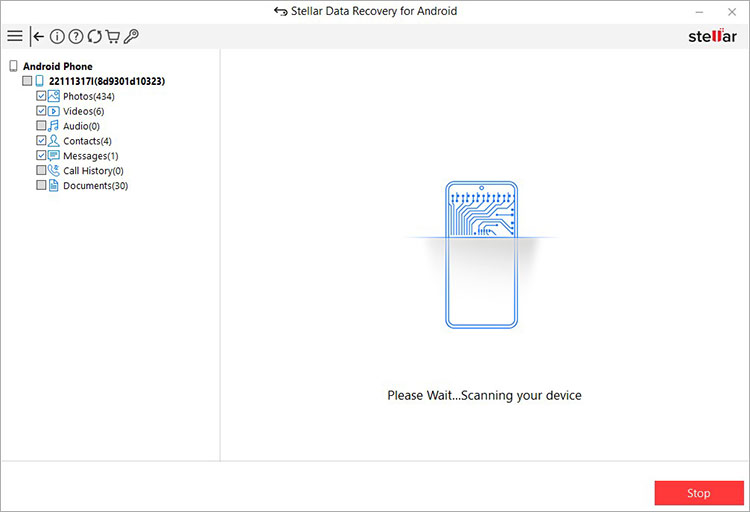
Task: Open the shopping cart icon
Action: (112, 37)
